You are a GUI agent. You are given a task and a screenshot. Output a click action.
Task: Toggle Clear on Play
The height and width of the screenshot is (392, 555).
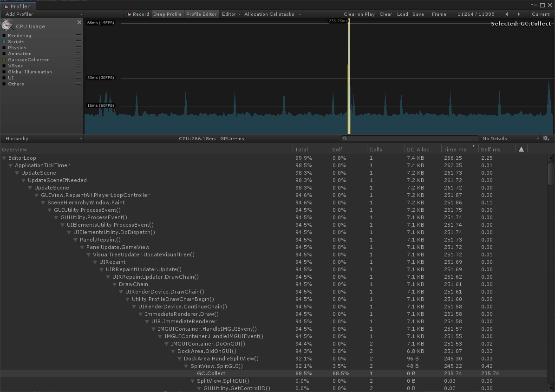[359, 14]
